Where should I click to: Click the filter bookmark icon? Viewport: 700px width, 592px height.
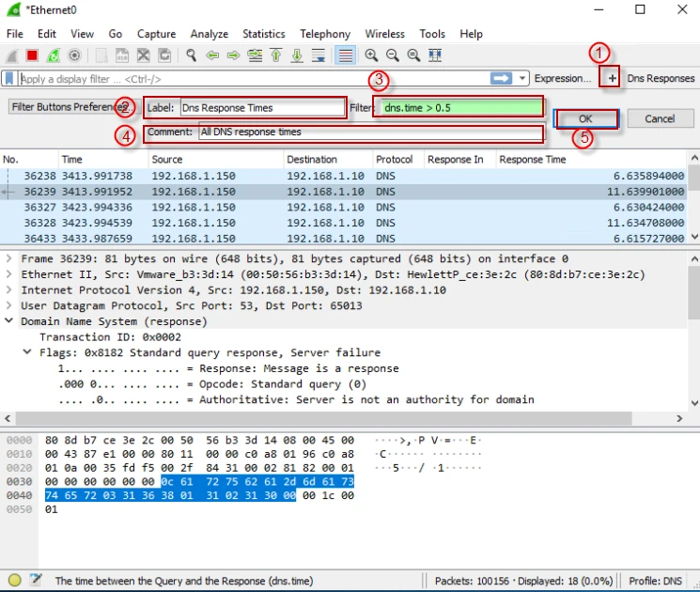[x=10, y=79]
